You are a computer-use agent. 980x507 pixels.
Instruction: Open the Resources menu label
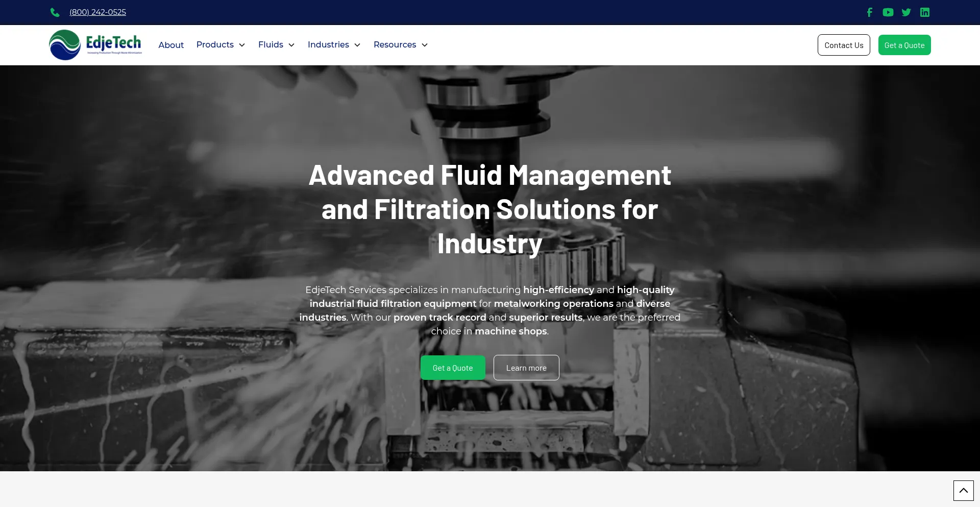coord(395,45)
